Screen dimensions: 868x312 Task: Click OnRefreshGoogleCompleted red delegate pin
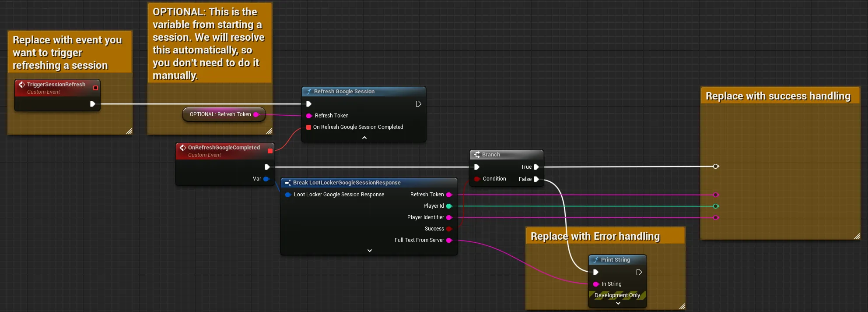(270, 151)
